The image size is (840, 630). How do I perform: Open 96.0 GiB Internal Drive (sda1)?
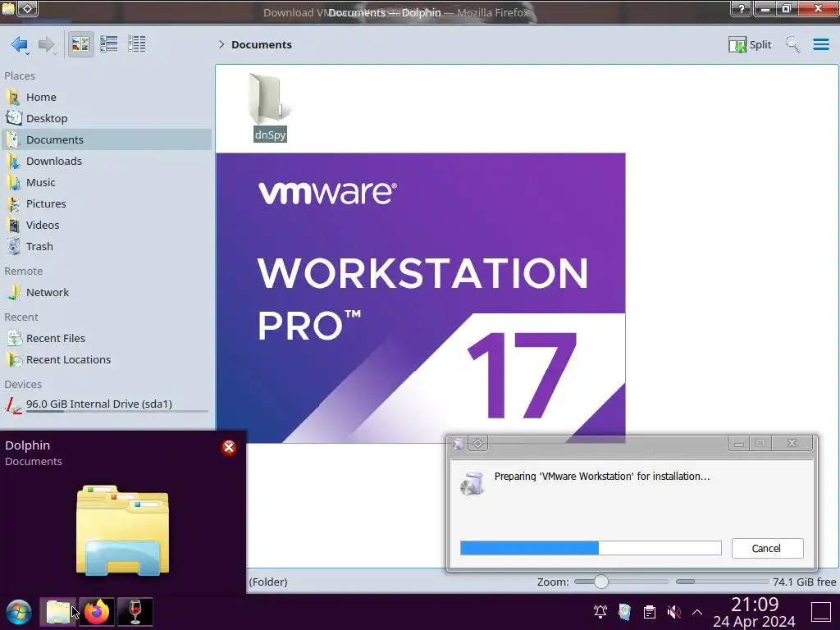coord(107,404)
